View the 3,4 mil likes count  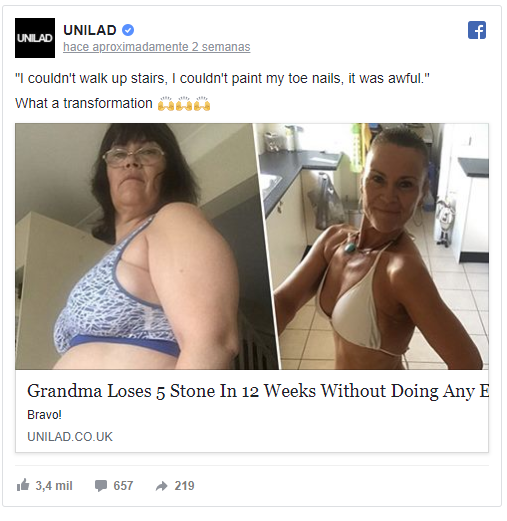[54, 486]
